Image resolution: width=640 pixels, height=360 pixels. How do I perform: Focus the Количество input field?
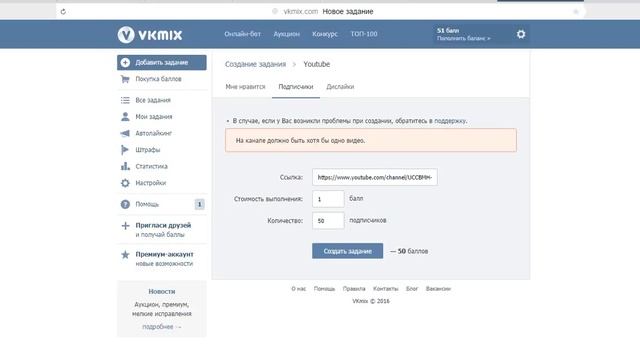328,220
